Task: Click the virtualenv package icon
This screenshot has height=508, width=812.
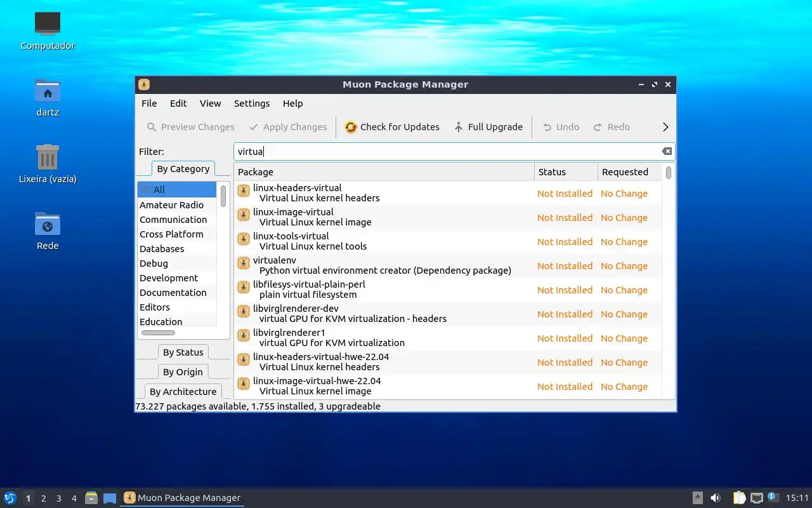Action: (x=244, y=263)
